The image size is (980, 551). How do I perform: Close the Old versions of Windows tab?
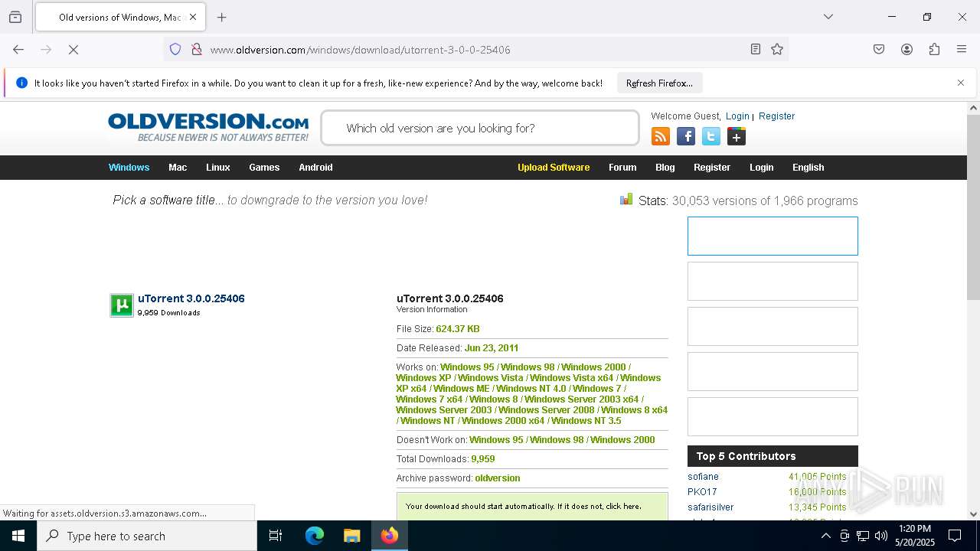pos(193,17)
